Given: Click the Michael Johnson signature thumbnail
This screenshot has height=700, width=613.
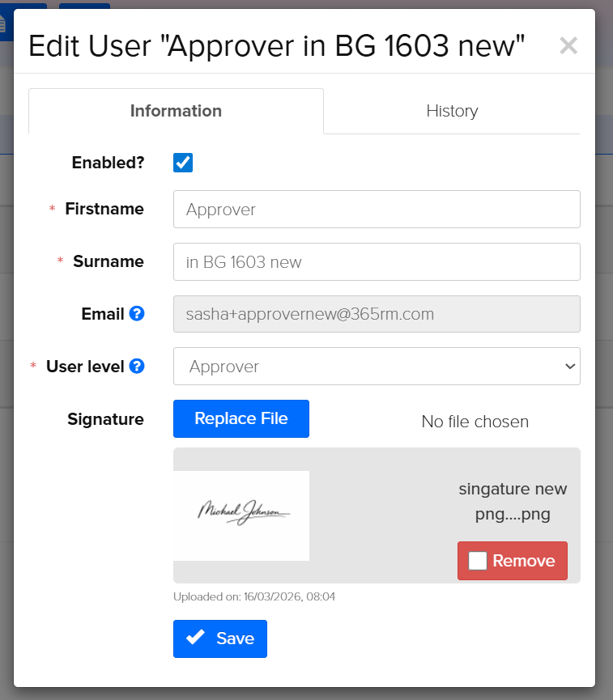Looking at the screenshot, I should [x=241, y=515].
